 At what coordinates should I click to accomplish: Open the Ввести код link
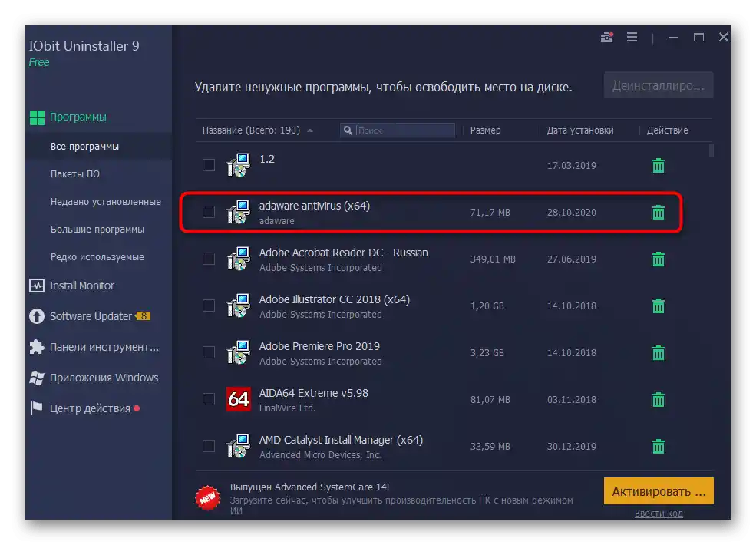pyautogui.click(x=658, y=514)
